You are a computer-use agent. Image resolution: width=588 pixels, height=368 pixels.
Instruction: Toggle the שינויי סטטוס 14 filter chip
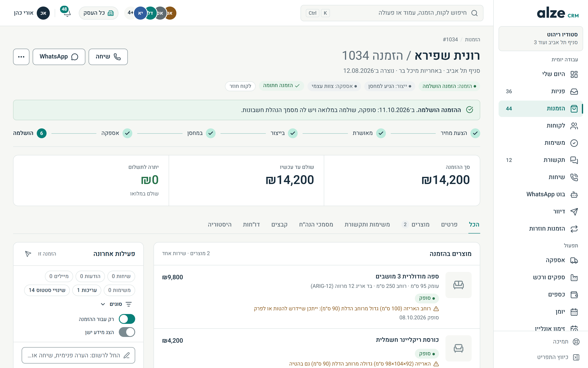click(x=47, y=290)
